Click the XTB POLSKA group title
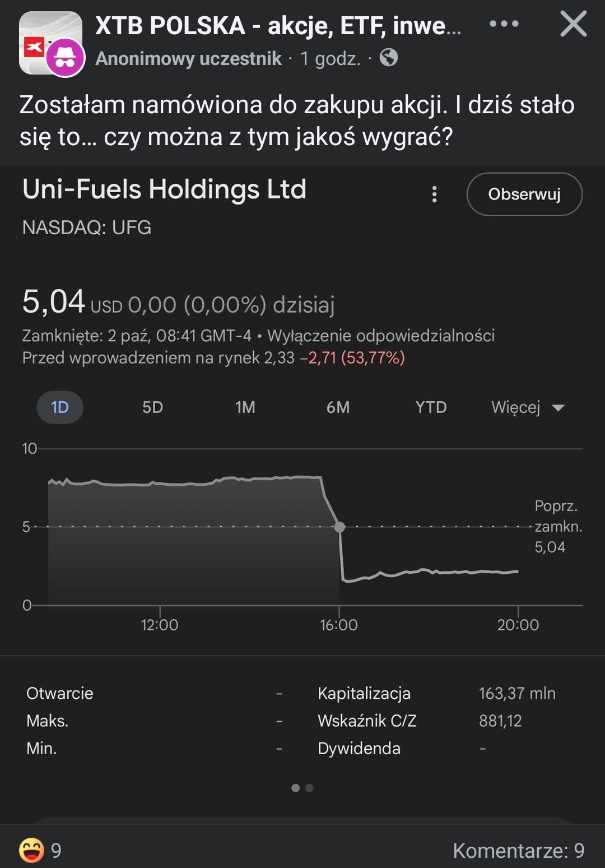 278,26
